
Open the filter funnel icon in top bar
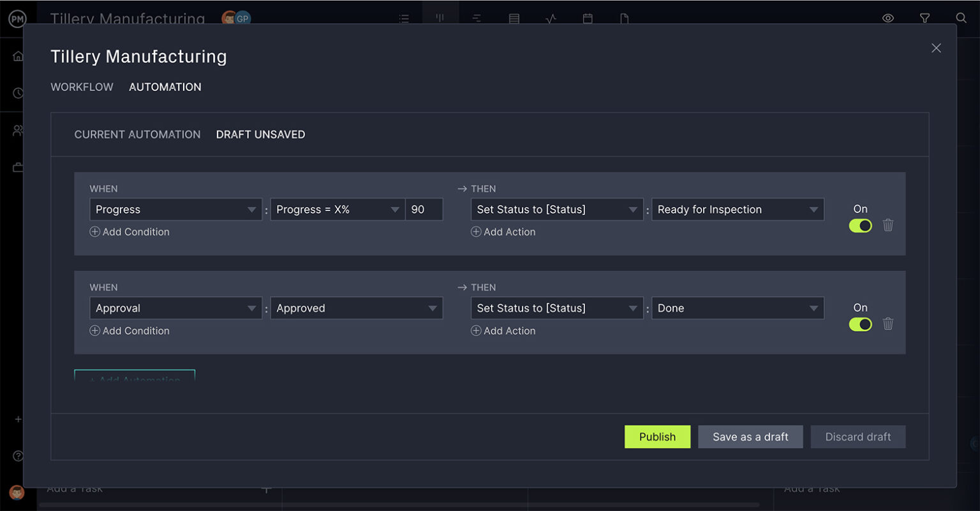pos(924,18)
